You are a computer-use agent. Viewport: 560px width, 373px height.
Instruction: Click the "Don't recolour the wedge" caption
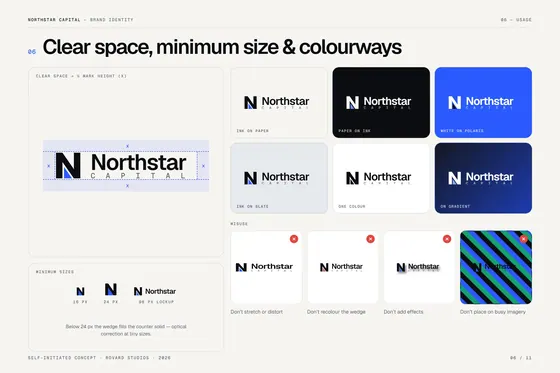[x=336, y=312]
